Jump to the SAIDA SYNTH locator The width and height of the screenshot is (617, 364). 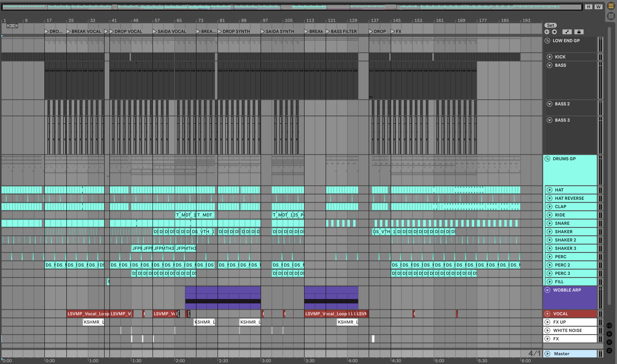pyautogui.click(x=278, y=31)
